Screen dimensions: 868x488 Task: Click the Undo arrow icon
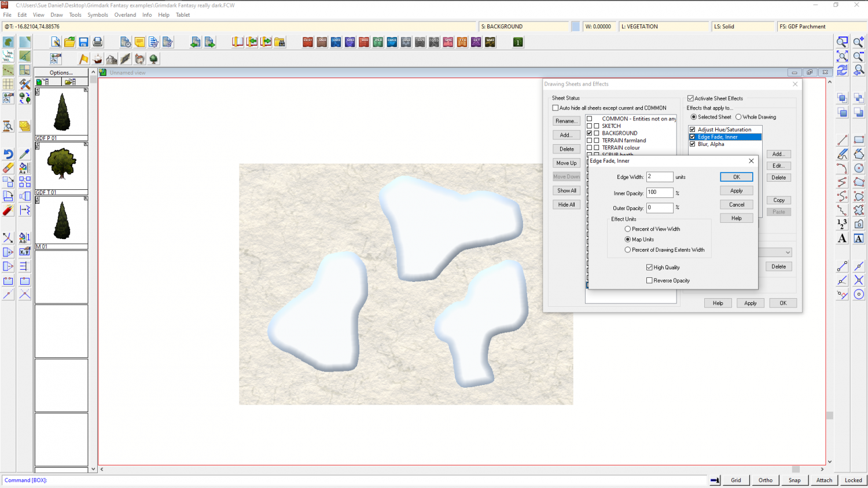8,154
